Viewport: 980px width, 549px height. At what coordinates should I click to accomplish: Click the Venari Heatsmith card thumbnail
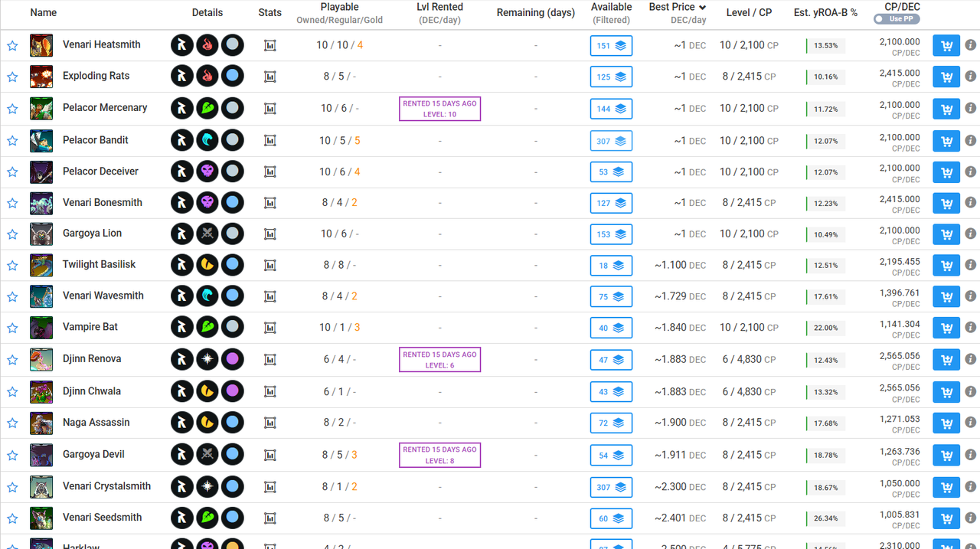41,45
